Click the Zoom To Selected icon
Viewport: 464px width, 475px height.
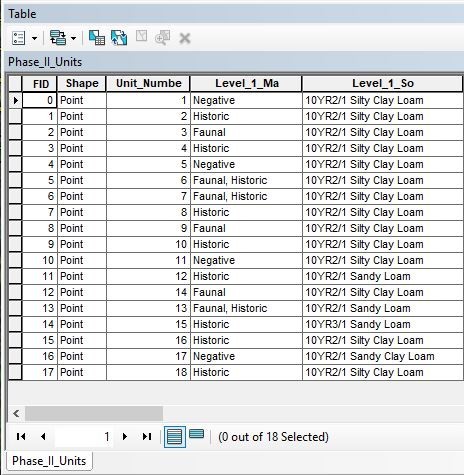click(163, 37)
